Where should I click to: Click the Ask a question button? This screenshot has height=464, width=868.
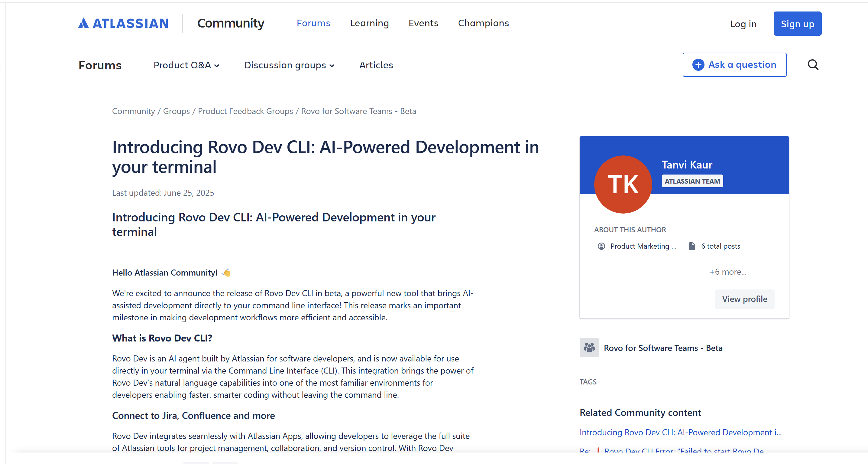tap(734, 64)
